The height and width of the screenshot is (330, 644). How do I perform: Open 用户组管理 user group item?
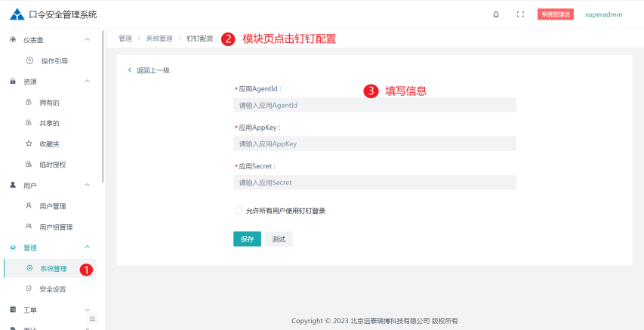coord(55,227)
